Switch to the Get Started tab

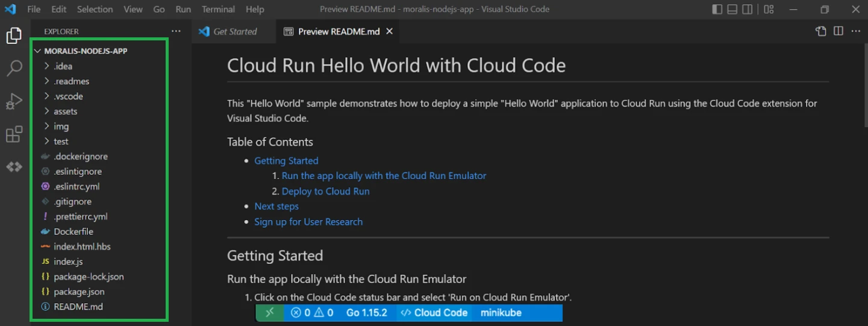[x=235, y=32]
